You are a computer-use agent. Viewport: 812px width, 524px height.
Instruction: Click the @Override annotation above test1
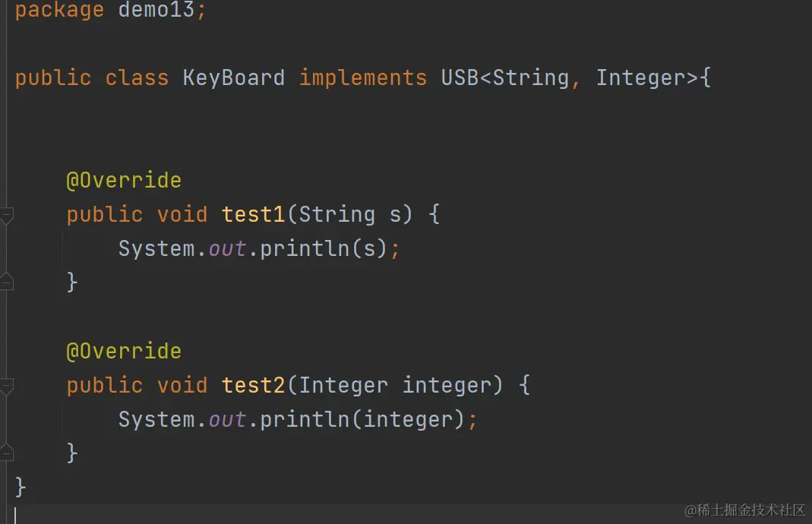(x=124, y=181)
